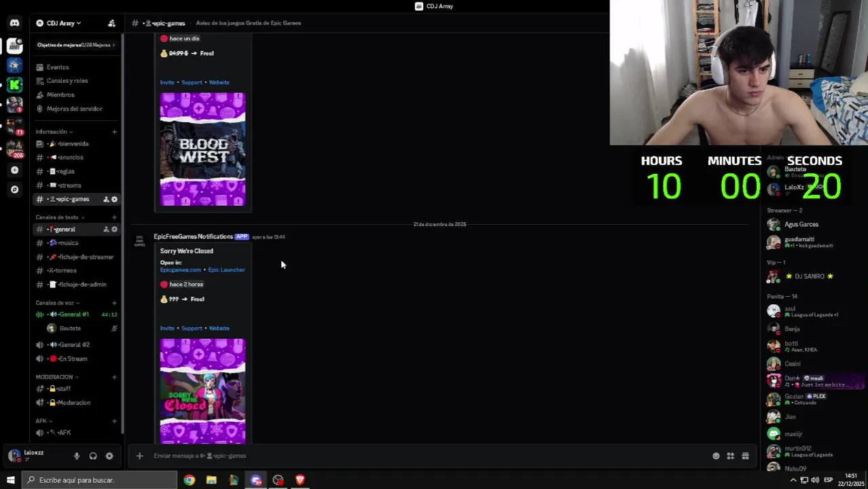Viewport: 868px width, 489px height.
Task: Click the Windows search box
Action: click(99, 480)
